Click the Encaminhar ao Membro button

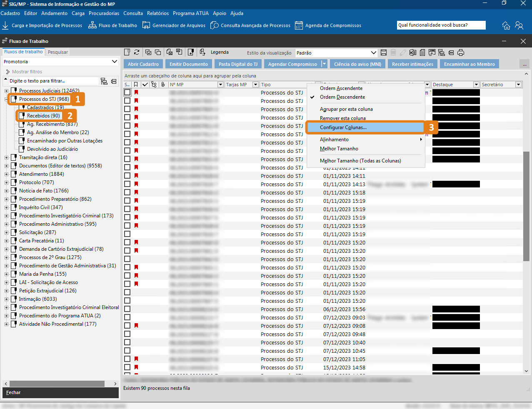pyautogui.click(x=470, y=64)
